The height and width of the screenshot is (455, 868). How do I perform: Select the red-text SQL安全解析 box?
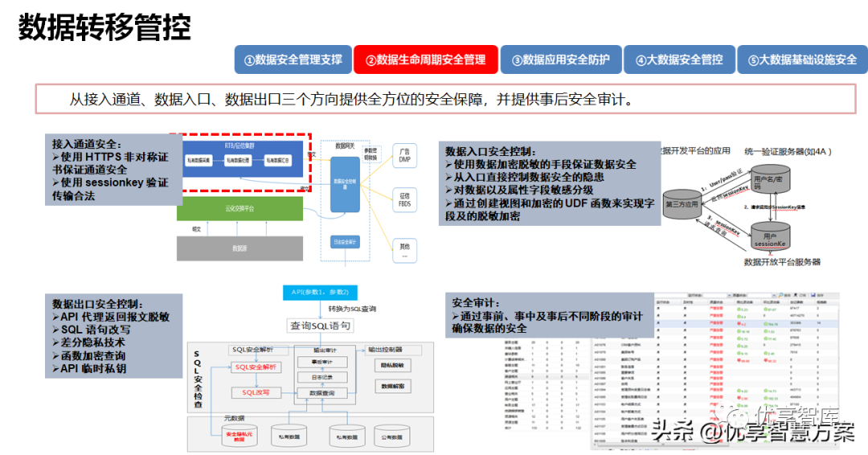pyautogui.click(x=256, y=367)
